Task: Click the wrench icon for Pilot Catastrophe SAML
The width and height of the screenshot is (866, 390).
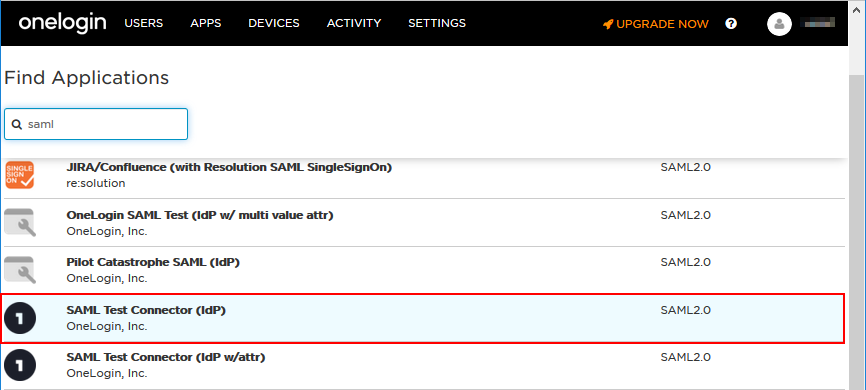Action: pyautogui.click(x=19, y=270)
